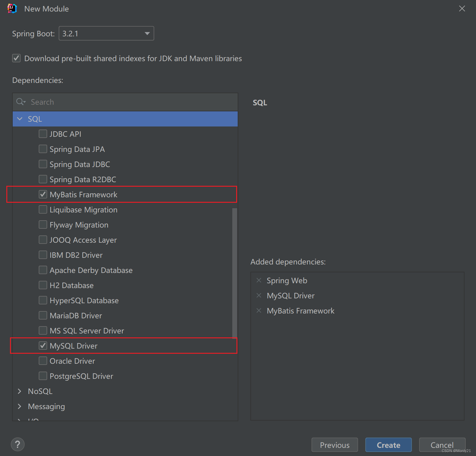Enable Flyway Migration dependency
Image resolution: width=476 pixels, height=456 pixels.
coord(43,225)
